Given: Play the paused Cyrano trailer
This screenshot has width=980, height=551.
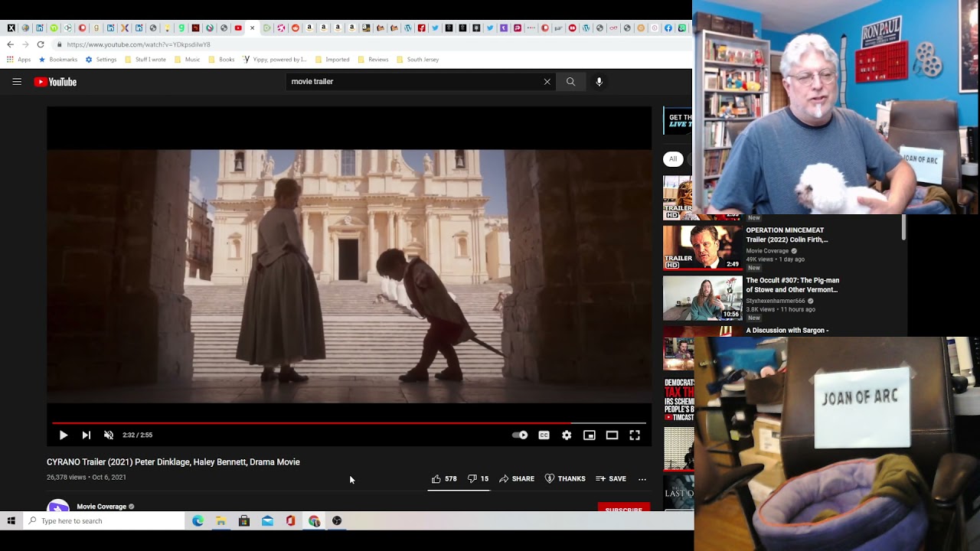Looking at the screenshot, I should click(x=64, y=435).
